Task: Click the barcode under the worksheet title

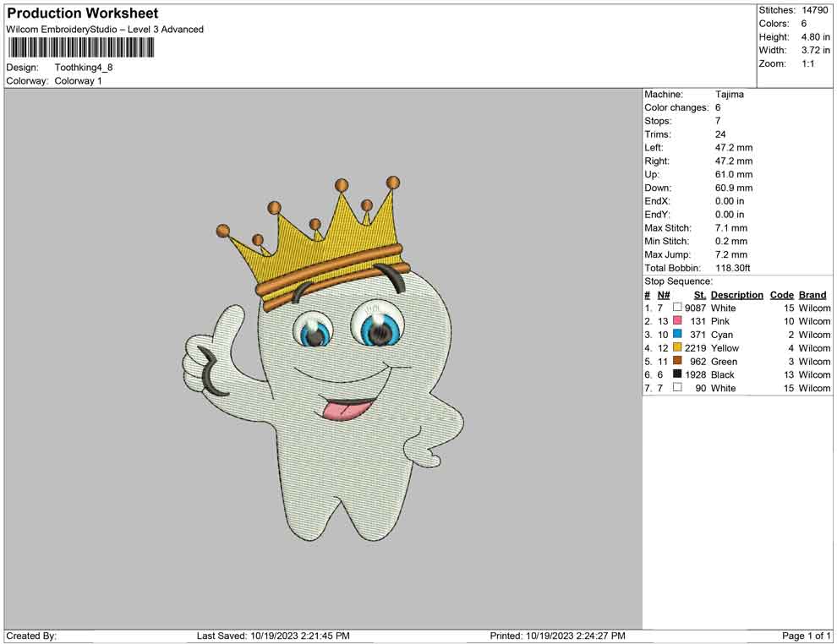Action: click(x=80, y=48)
